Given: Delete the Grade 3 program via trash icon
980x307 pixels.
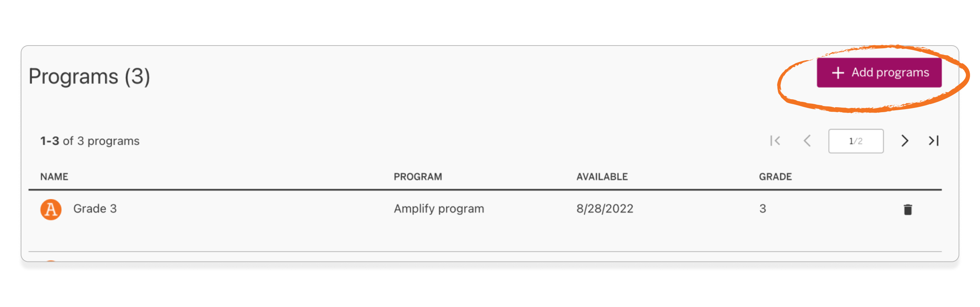Looking at the screenshot, I should tap(908, 210).
